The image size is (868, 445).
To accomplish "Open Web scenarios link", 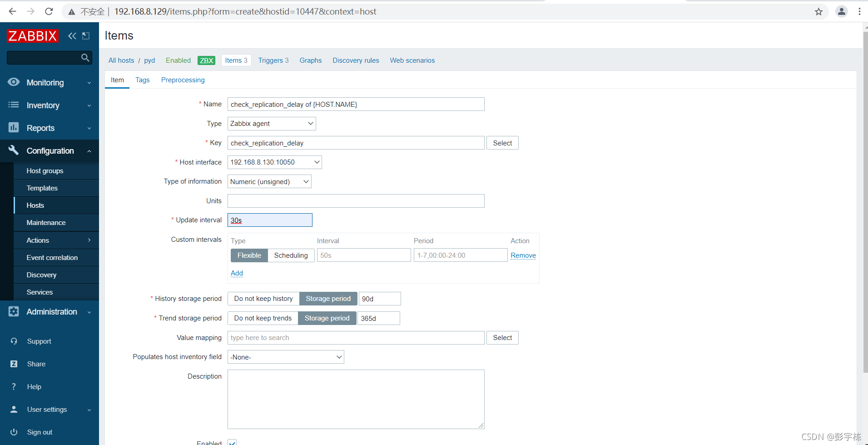I will 412,60.
